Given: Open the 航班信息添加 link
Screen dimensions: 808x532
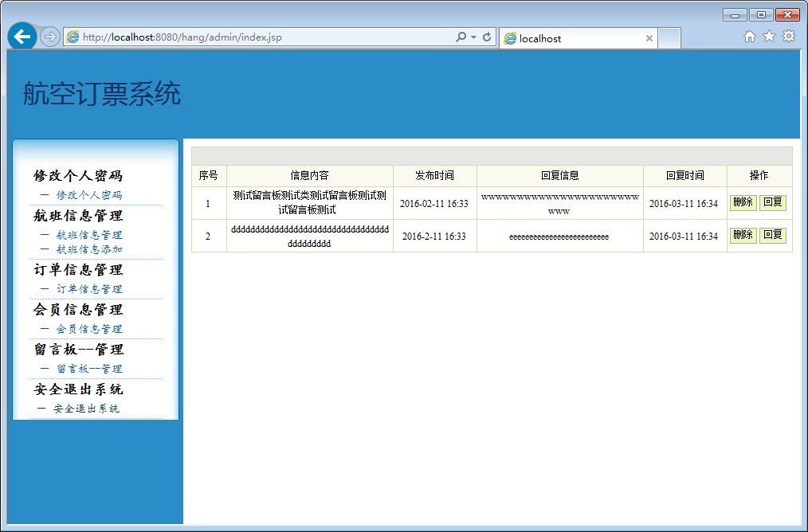Looking at the screenshot, I should pos(88,249).
